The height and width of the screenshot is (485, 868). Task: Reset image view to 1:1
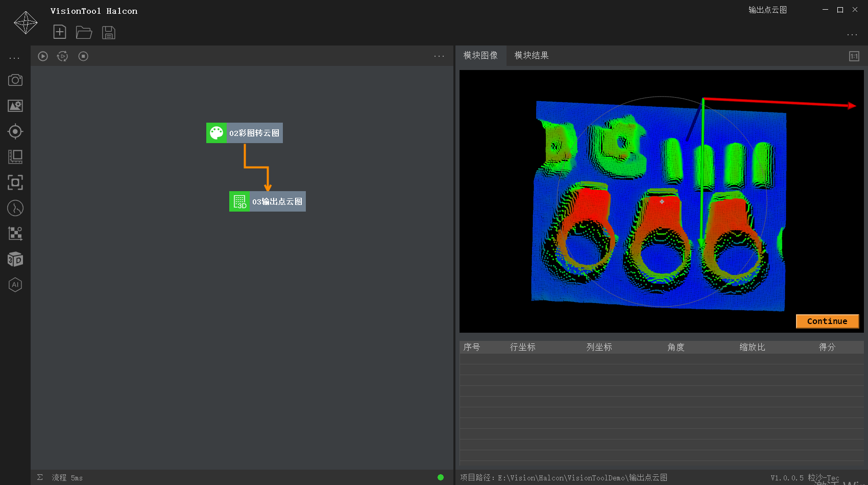854,56
